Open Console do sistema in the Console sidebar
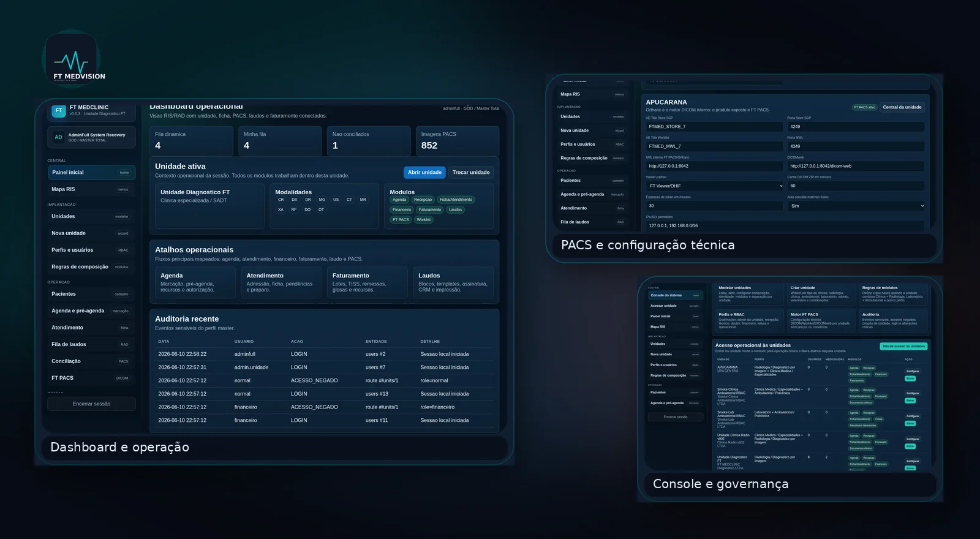Viewport: 980px width, 539px height. pyautogui.click(x=675, y=295)
